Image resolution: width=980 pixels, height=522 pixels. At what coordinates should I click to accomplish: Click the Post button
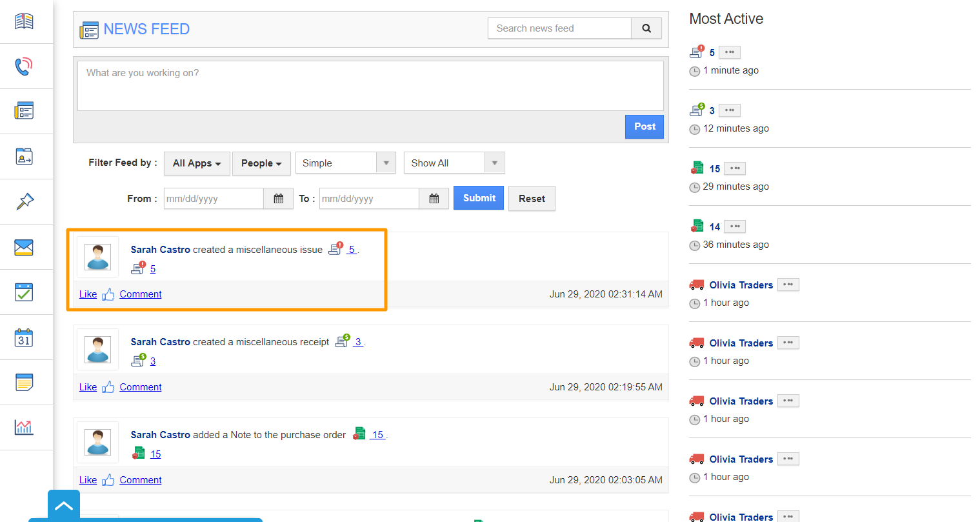click(x=645, y=126)
